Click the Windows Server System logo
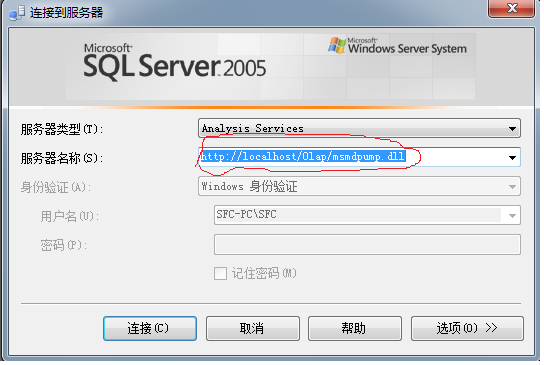This screenshot has width=544, height=365. [x=397, y=45]
